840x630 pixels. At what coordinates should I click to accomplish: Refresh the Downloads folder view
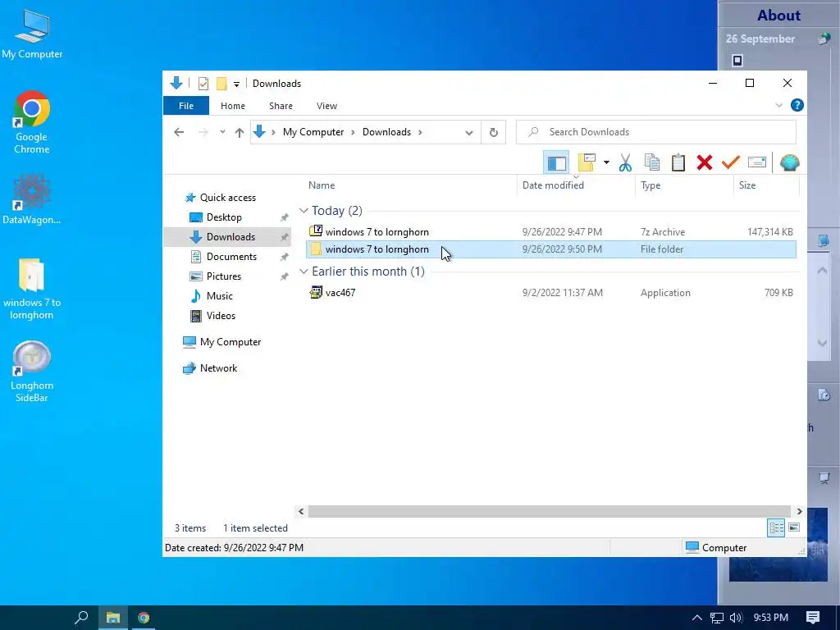click(493, 132)
